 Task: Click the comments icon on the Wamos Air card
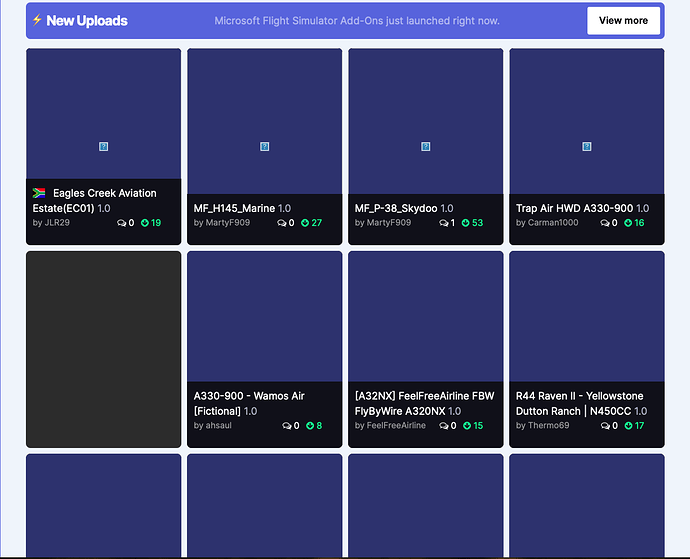tap(287, 426)
